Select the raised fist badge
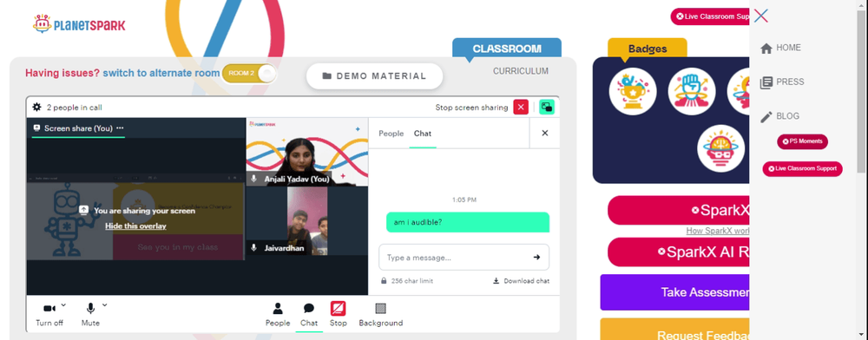Viewport: 868px width, 340px height. point(692,91)
